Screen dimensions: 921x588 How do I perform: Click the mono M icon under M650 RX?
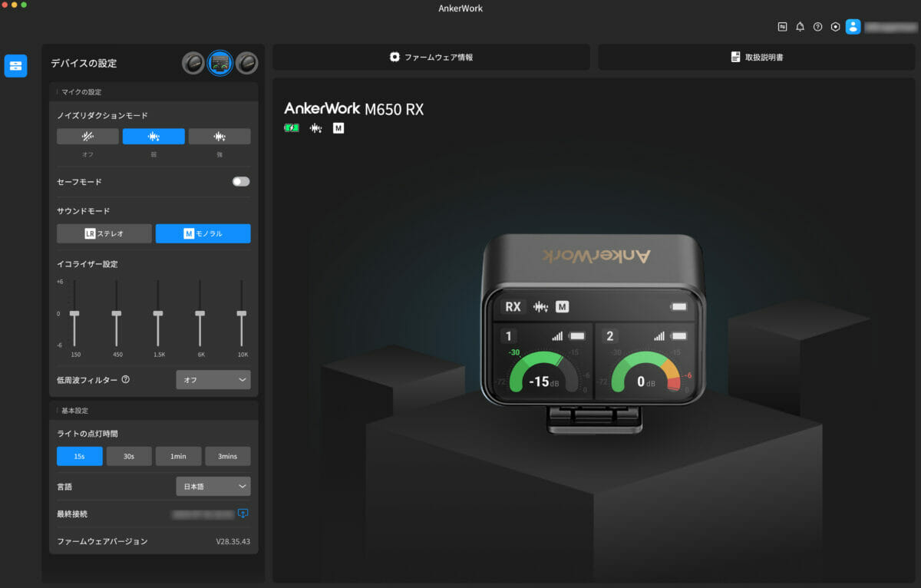pos(338,128)
